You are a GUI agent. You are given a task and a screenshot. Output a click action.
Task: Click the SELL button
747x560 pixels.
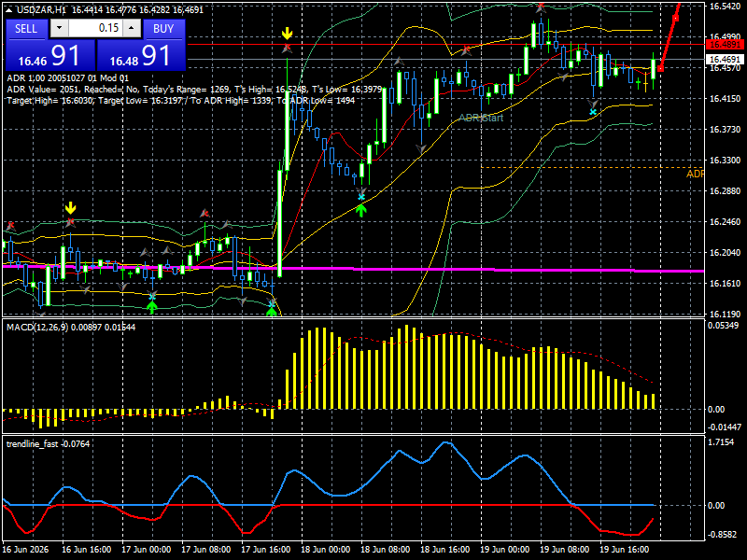[26, 29]
